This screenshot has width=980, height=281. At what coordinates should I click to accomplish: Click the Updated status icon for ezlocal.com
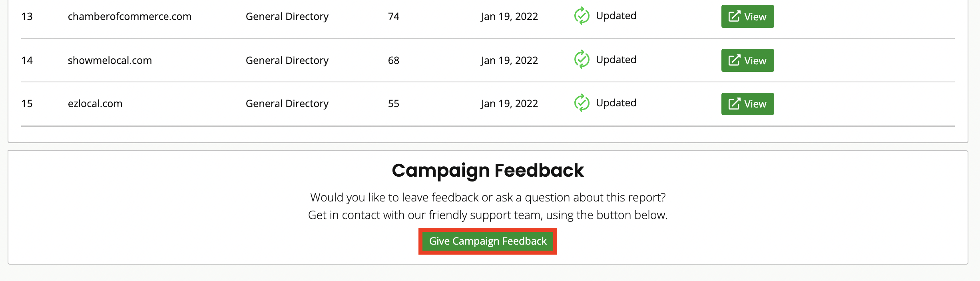pos(582,103)
